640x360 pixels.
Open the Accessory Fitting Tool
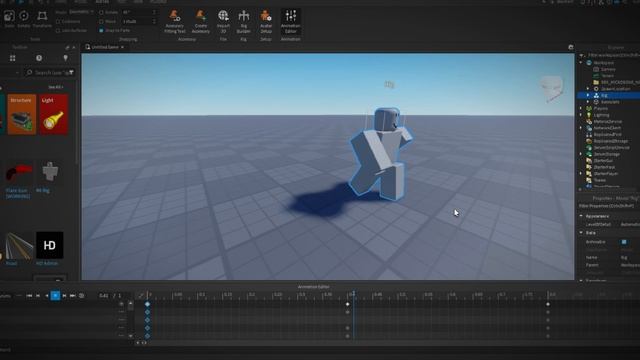click(175, 22)
